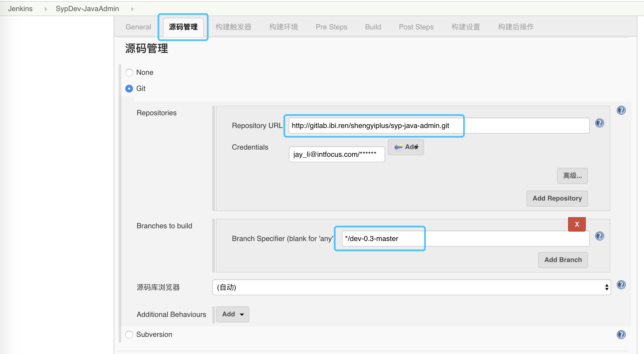This screenshot has width=644, height=354.
Task: Click the breadcrumb arrow after SypDev-JavaAdmin
Action: pyautogui.click(x=132, y=9)
